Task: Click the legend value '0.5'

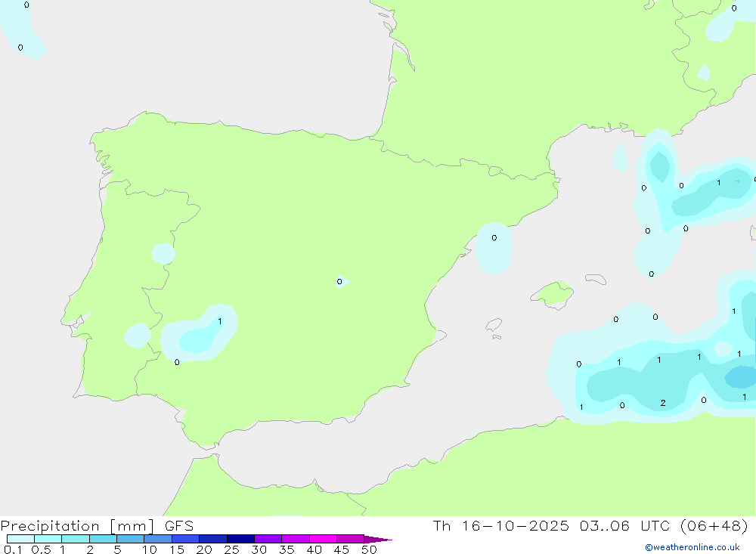Action: [41, 549]
